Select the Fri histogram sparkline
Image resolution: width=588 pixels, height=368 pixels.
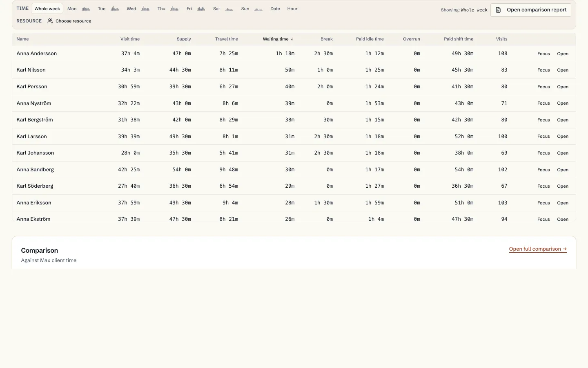tap(201, 9)
